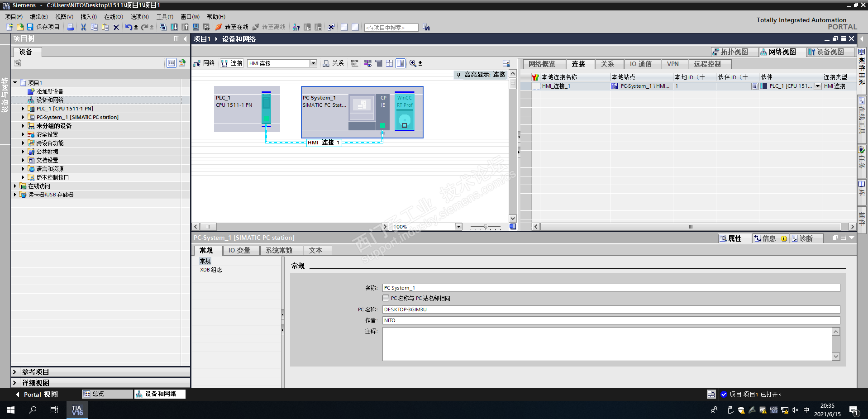Screen dimensions: 868x419
Task: Click the undo arrow icon
Action: click(129, 27)
